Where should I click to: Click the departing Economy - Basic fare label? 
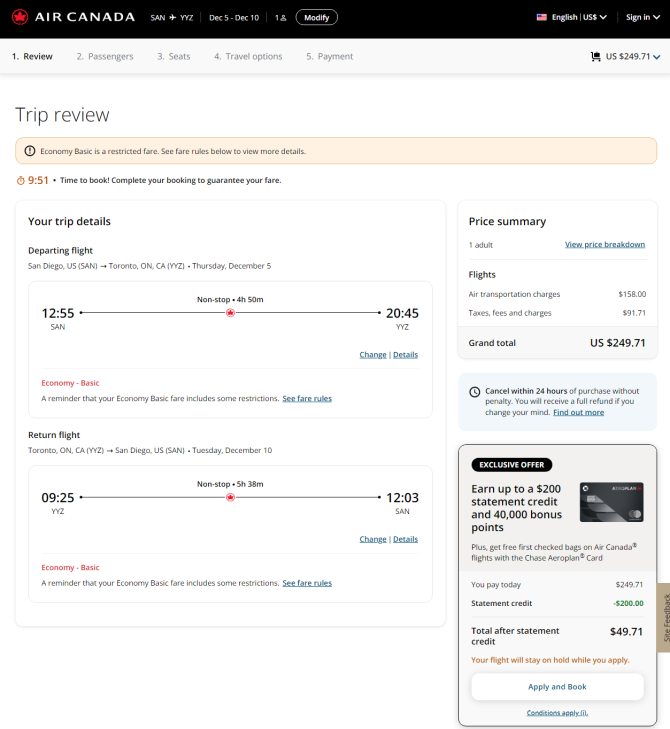(70, 383)
